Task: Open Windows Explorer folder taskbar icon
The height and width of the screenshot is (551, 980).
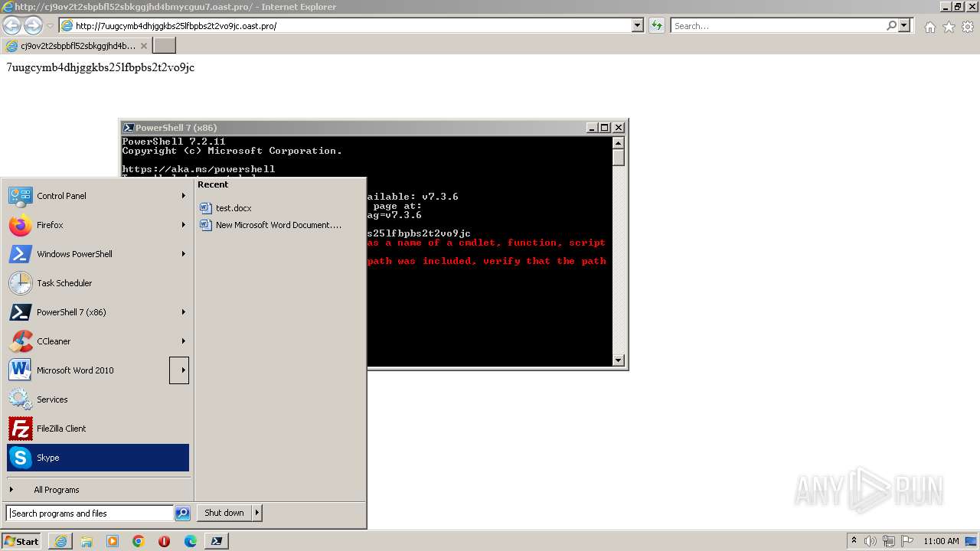Action: (87, 541)
